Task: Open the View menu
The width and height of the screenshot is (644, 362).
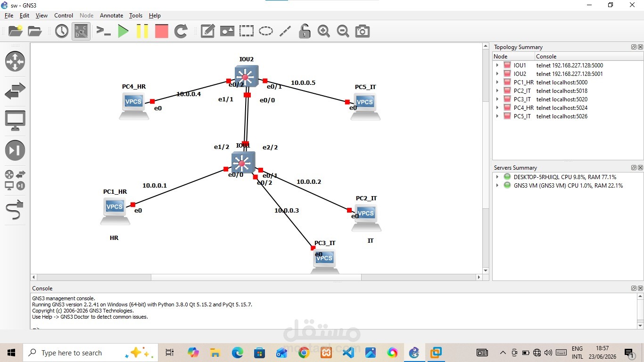Action: (41, 16)
